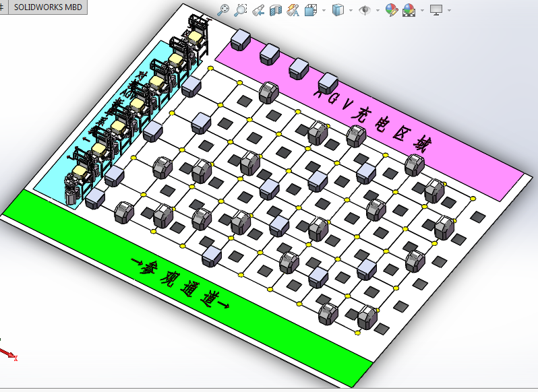Expand the Hide/Show Items dropdown arrow
The height and width of the screenshot is (392, 538).
pos(378,11)
